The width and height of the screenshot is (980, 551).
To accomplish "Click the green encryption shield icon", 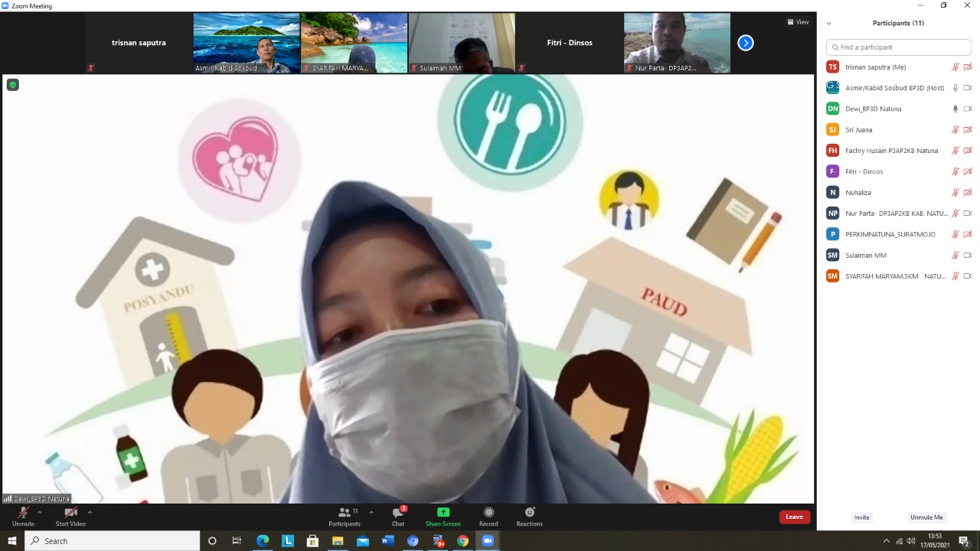I will pos(12,85).
